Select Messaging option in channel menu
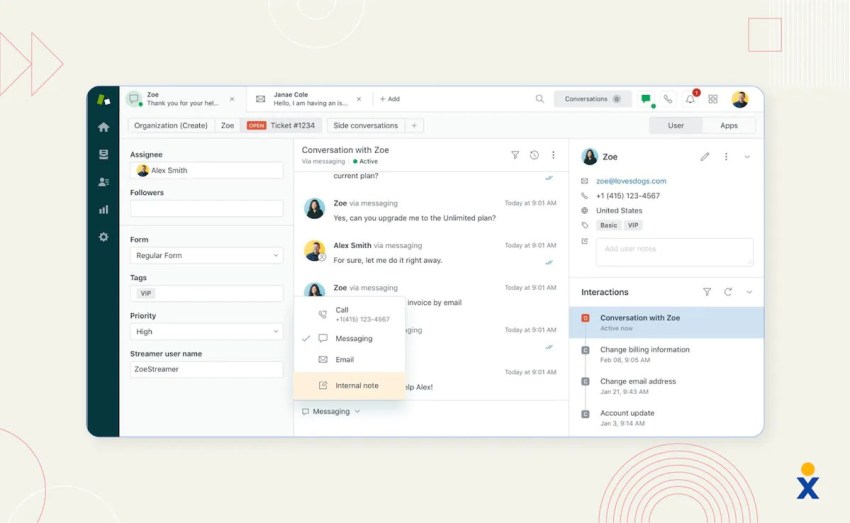The width and height of the screenshot is (850, 523). point(350,338)
